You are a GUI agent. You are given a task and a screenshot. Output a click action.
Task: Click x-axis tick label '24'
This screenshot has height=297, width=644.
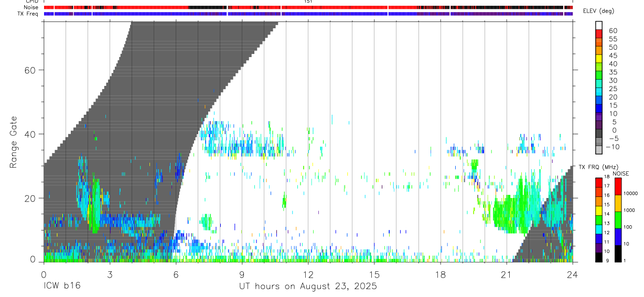(572, 274)
